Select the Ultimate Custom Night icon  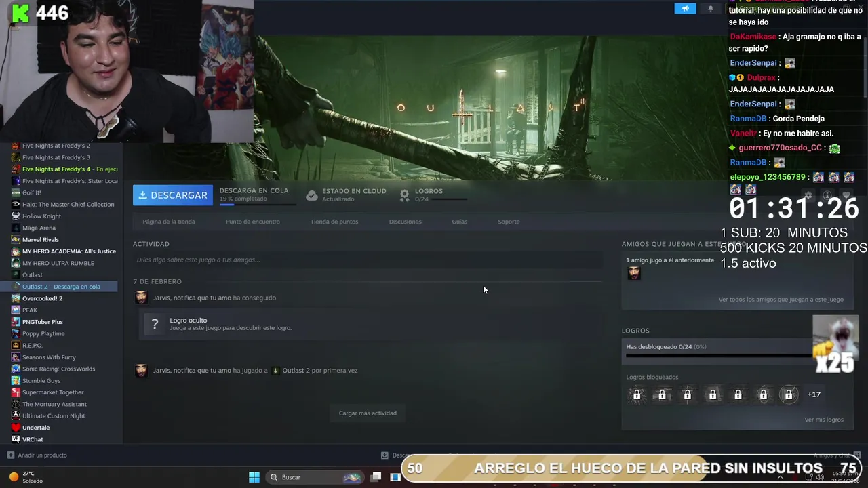point(16,415)
